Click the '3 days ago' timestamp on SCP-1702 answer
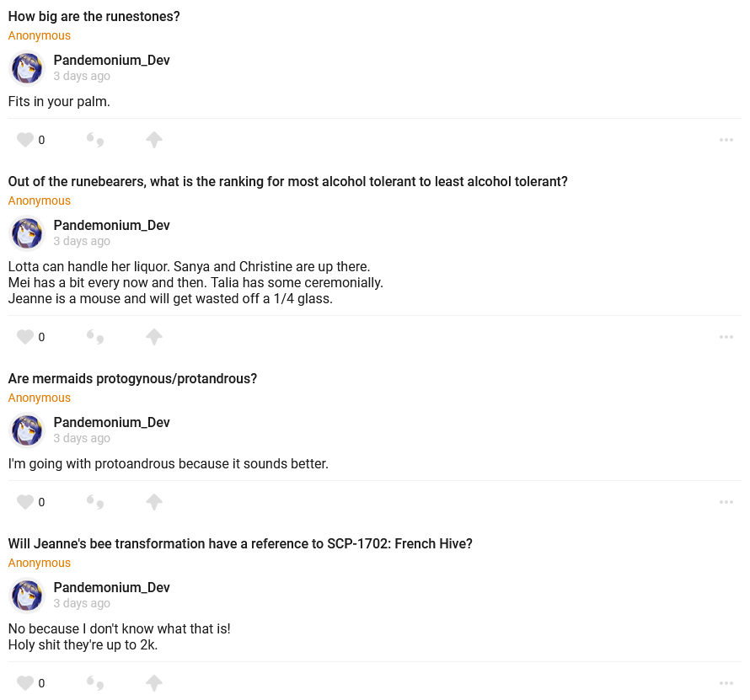Viewport: 750px width, 700px height. [82, 603]
